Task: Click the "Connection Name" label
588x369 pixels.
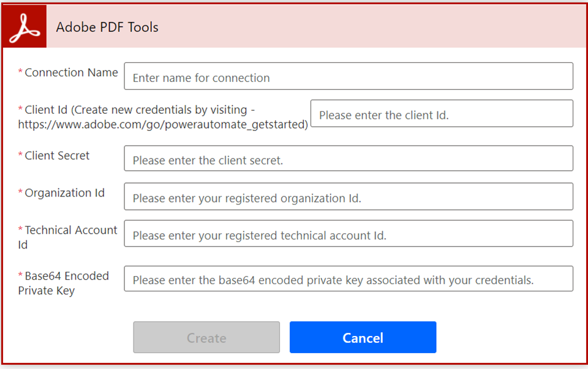Action: tap(71, 72)
